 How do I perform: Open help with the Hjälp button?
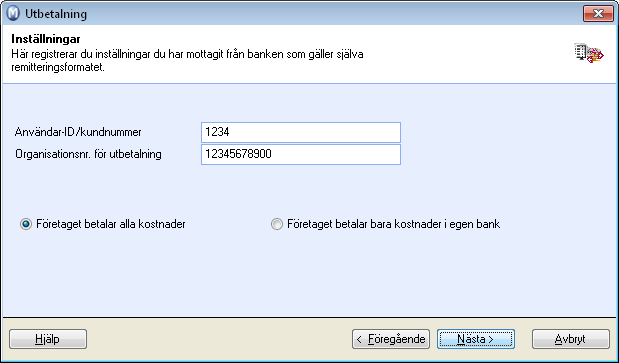48,339
